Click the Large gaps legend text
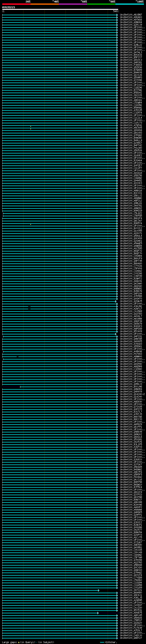The height and width of the screenshot is (644, 146). [x=10, y=642]
